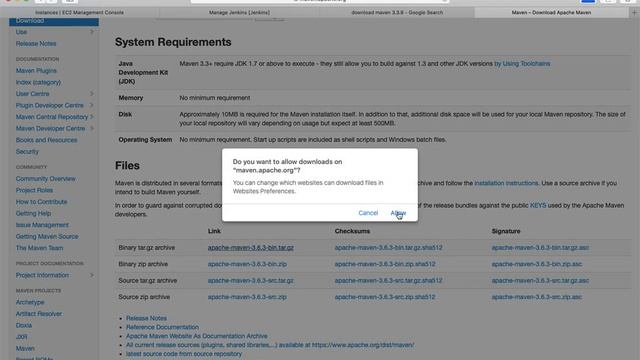Open JXR project link

(x=21, y=337)
